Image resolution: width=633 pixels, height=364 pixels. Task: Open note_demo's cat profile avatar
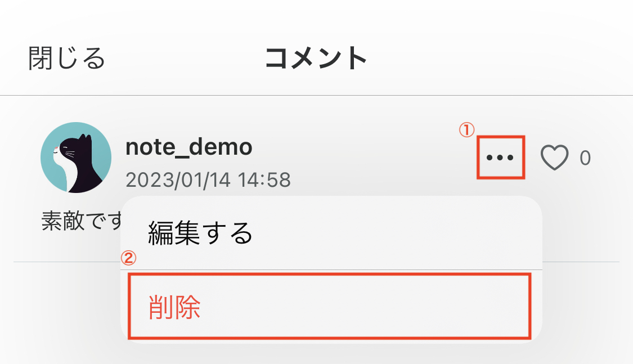[76, 158]
